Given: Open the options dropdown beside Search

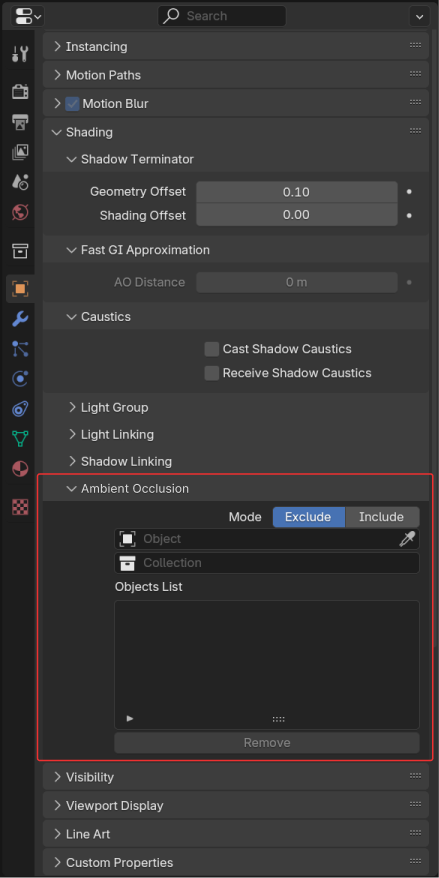Looking at the screenshot, I should coord(419,16).
